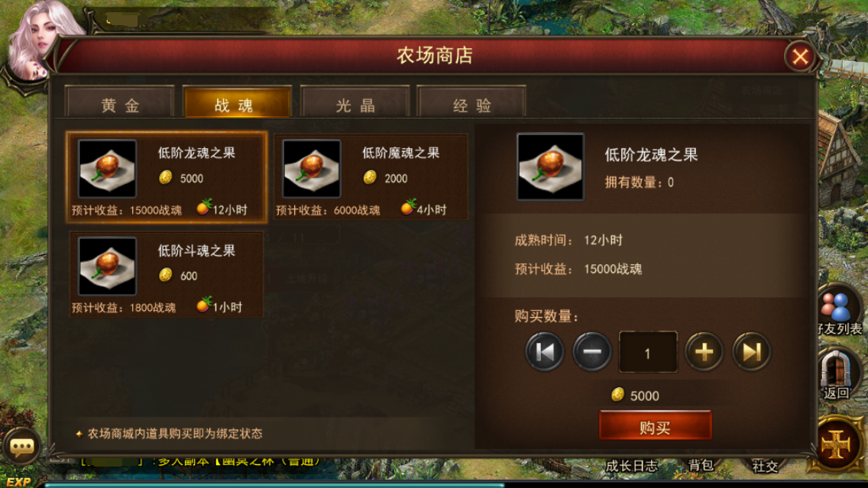Viewport: 868px width, 488px height.
Task: Click the detail panel 低阶龙魂之果 image
Action: (x=550, y=166)
